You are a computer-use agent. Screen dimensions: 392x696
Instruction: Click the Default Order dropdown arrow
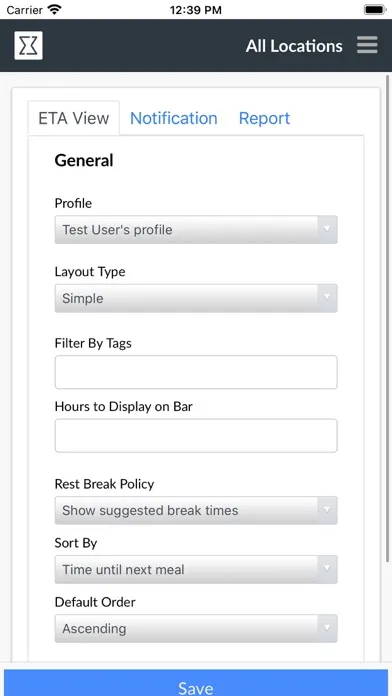(327, 628)
